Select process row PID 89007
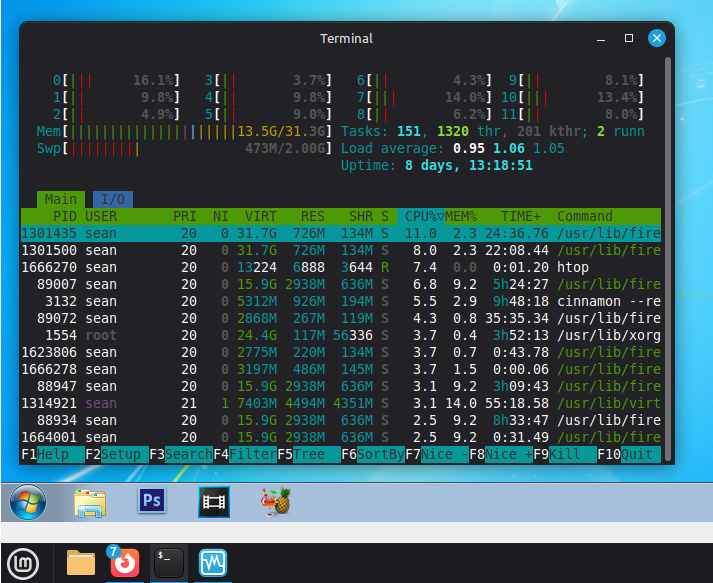Viewport: 713px width, 583px height. click(341, 284)
